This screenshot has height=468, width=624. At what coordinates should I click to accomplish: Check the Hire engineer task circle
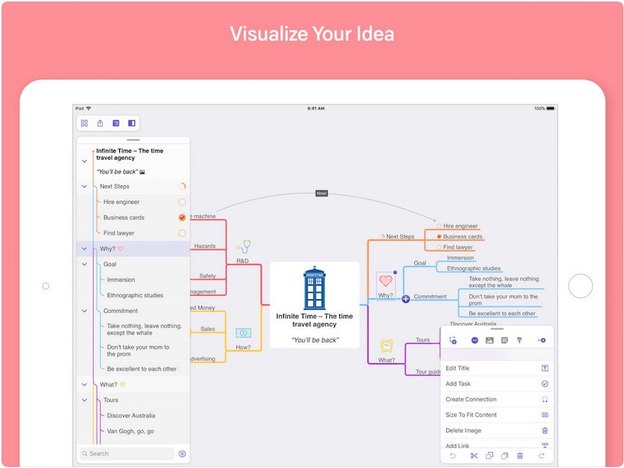[x=182, y=201]
